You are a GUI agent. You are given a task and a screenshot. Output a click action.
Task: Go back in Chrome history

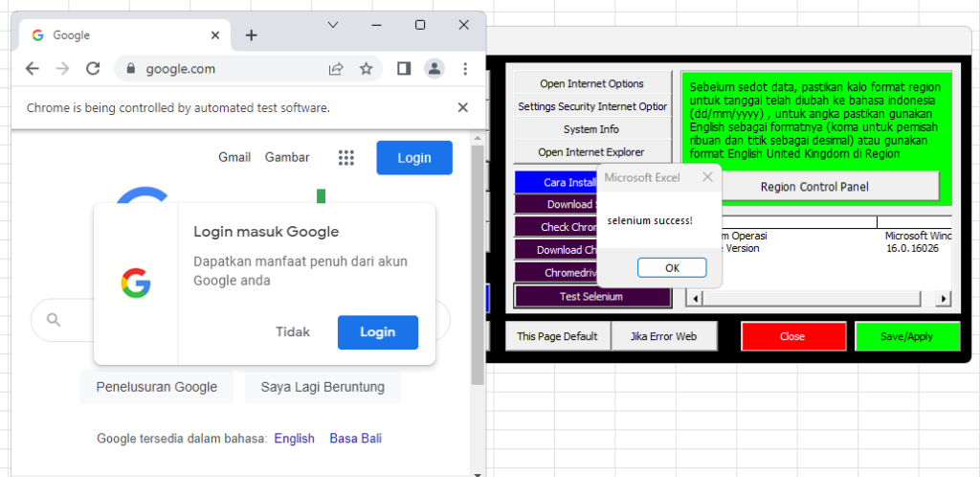[x=32, y=69]
